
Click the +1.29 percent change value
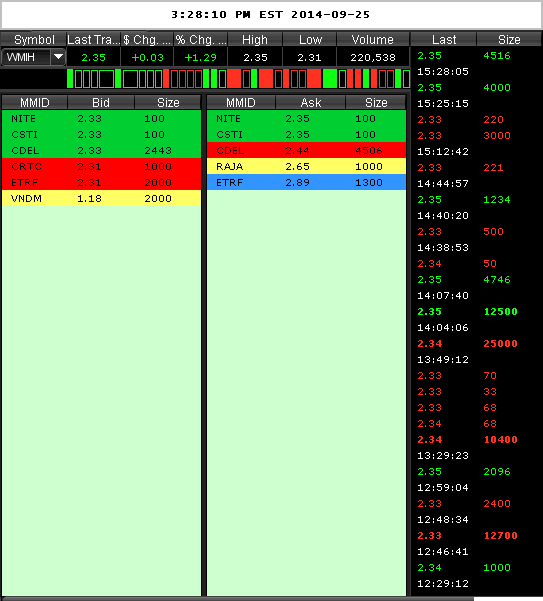(x=200, y=57)
